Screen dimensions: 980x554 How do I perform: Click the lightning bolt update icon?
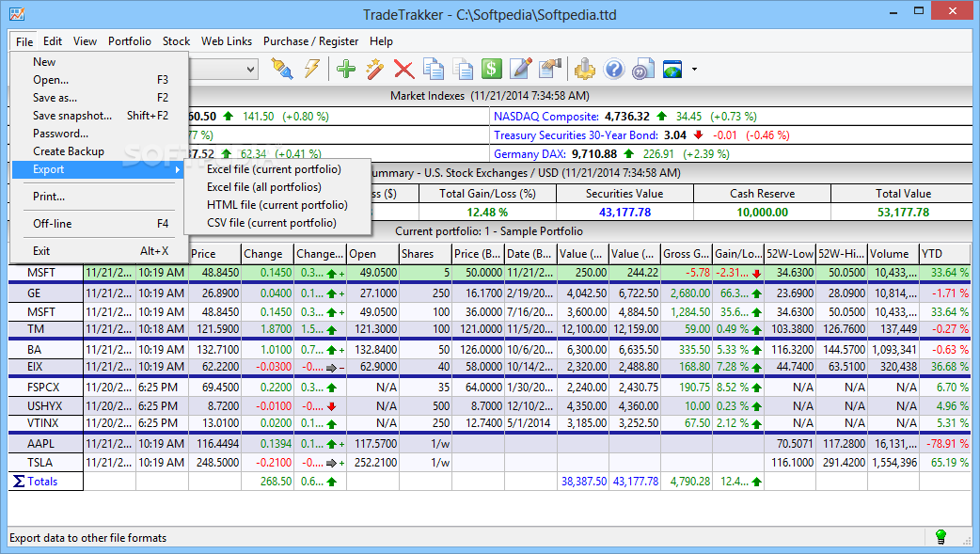tap(312, 69)
